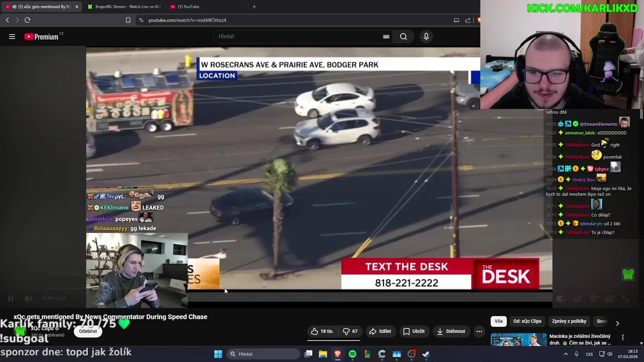The image size is (644, 362).
Task: Open Steam from the taskbar
Action: [426, 354]
